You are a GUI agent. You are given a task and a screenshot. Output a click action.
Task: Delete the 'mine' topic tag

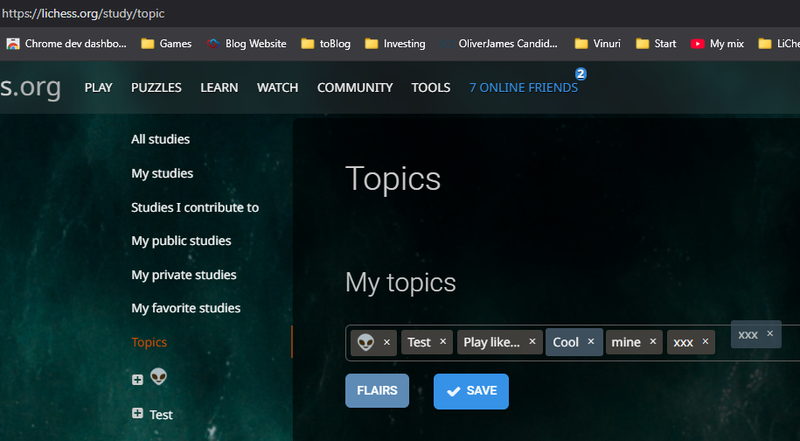pos(653,343)
